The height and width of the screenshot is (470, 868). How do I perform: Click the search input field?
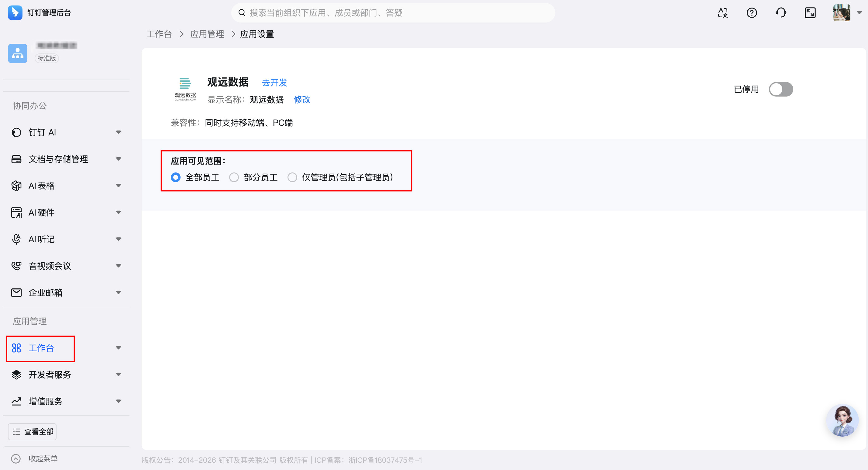pos(393,13)
